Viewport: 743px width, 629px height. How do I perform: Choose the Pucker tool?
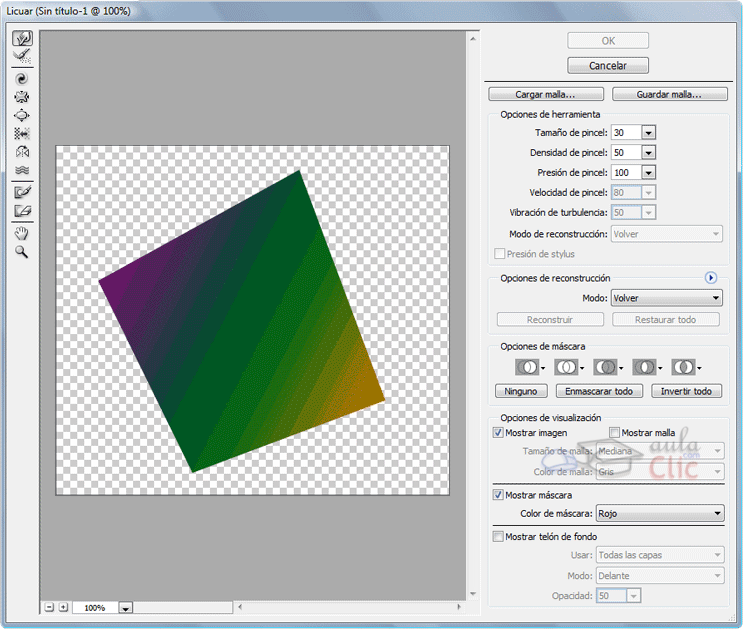tap(21, 97)
